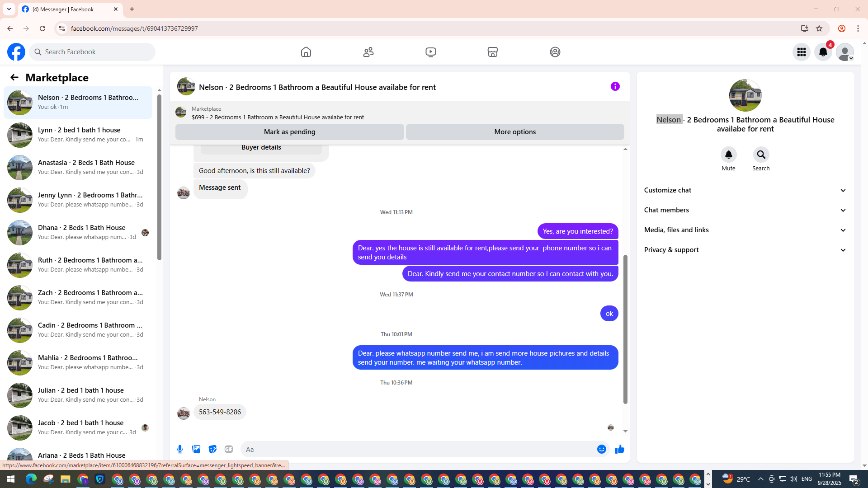Search in conversation using magnifier button
868x488 pixels.
[761, 155]
